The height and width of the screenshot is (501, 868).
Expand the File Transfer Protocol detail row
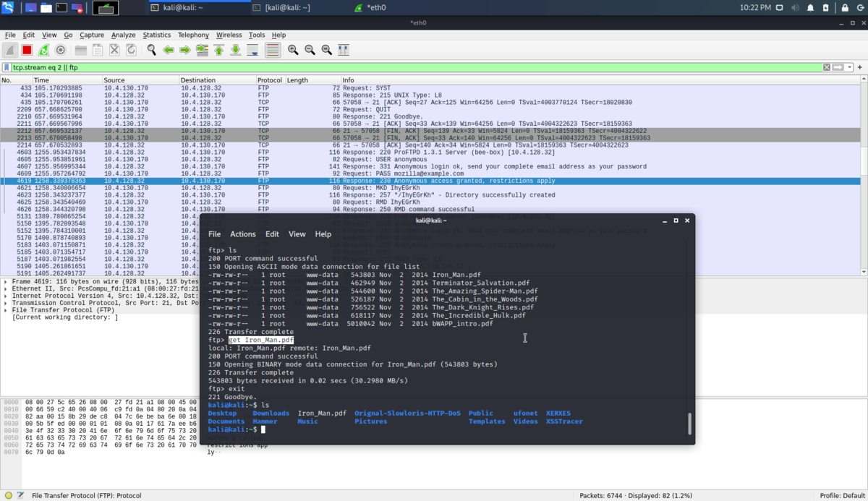coord(6,309)
